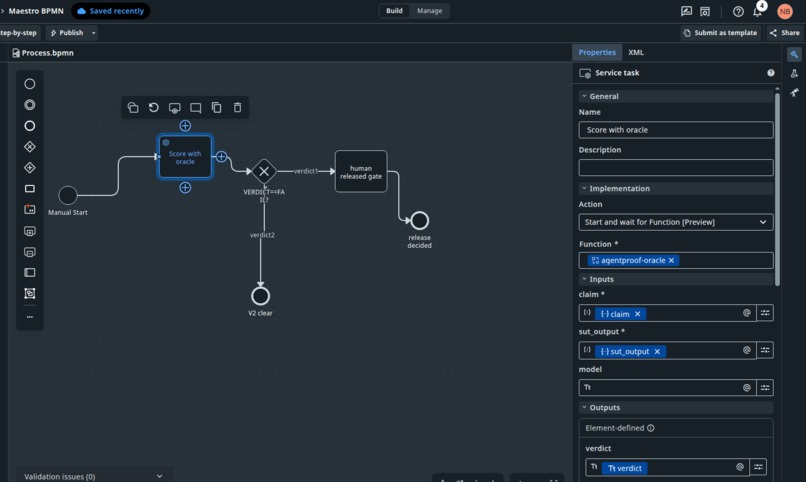Click the undo/reset icon in node toolbar
Screen dimensions: 806x482
pyautogui.click(x=154, y=107)
